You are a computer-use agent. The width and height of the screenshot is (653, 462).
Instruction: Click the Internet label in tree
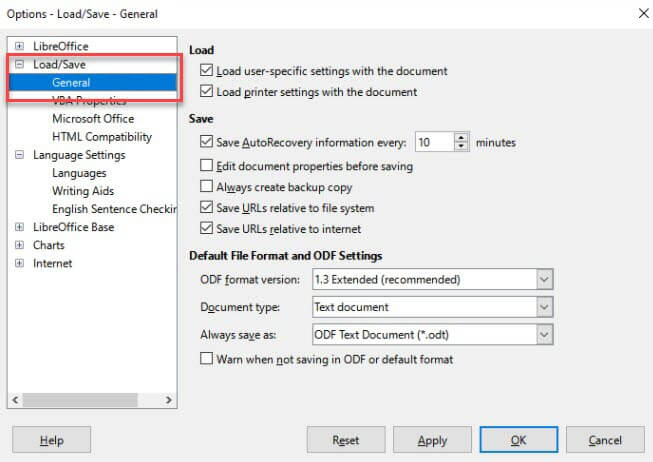click(52, 263)
